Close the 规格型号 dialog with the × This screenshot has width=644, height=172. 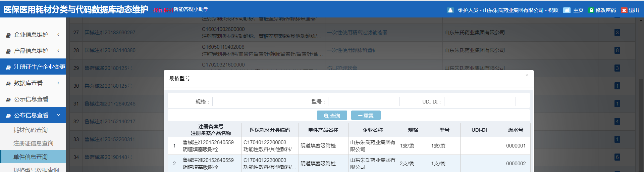tap(527, 75)
